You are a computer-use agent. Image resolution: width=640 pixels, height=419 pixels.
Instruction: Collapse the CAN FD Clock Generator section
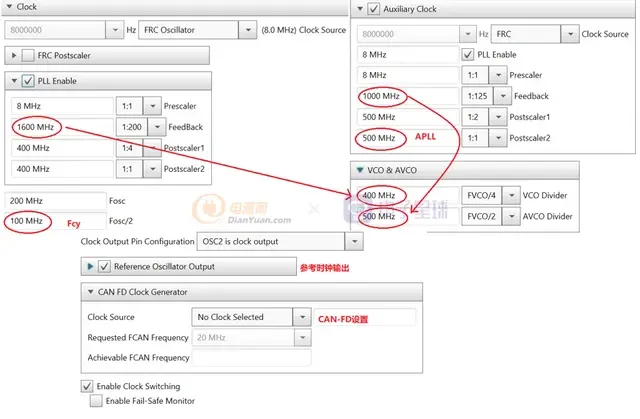(89, 292)
